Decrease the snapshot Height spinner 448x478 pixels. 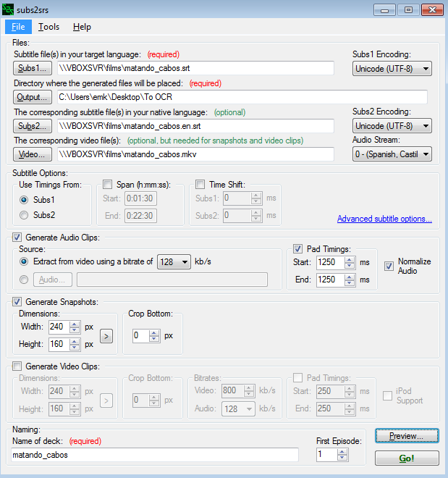(75, 348)
